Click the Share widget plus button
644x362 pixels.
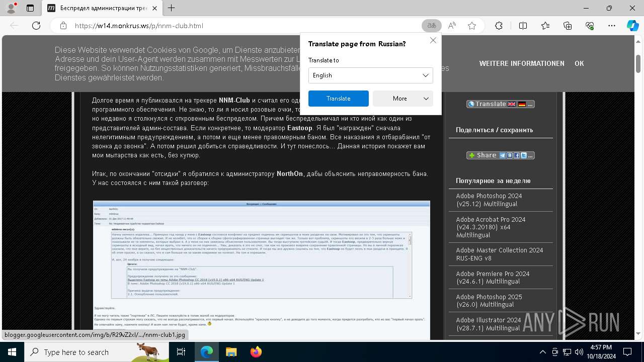click(472, 155)
